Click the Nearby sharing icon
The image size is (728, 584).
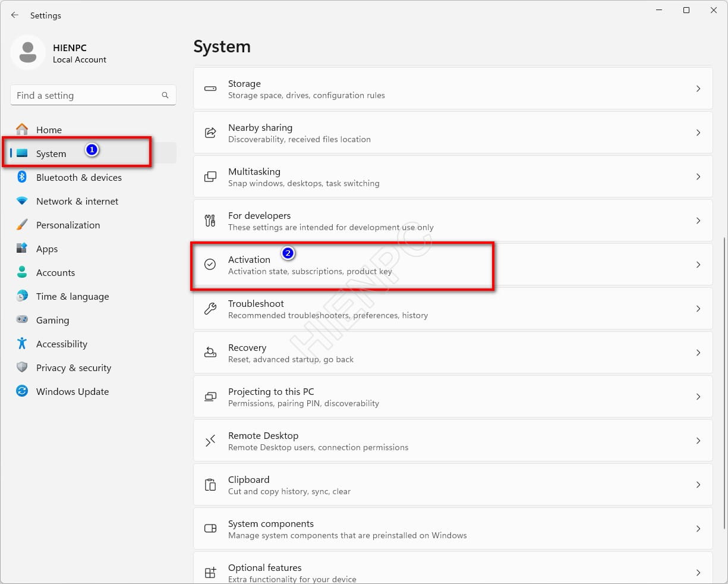[x=210, y=133]
